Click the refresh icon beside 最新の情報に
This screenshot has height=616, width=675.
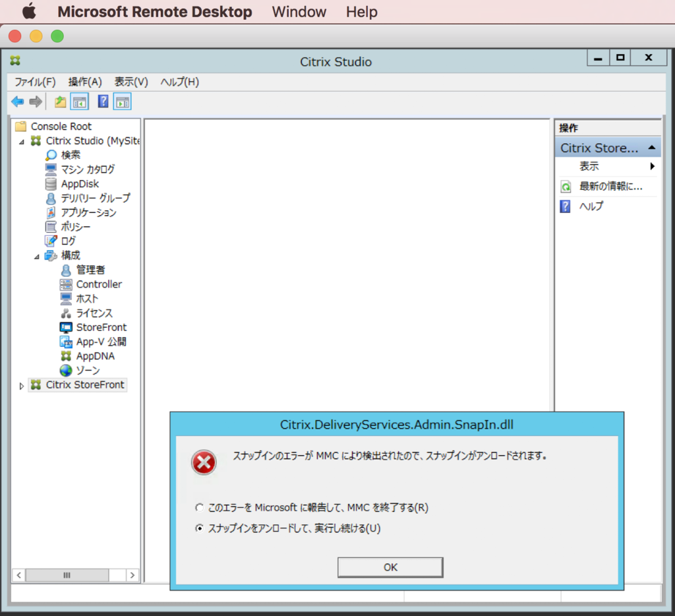[x=566, y=187]
